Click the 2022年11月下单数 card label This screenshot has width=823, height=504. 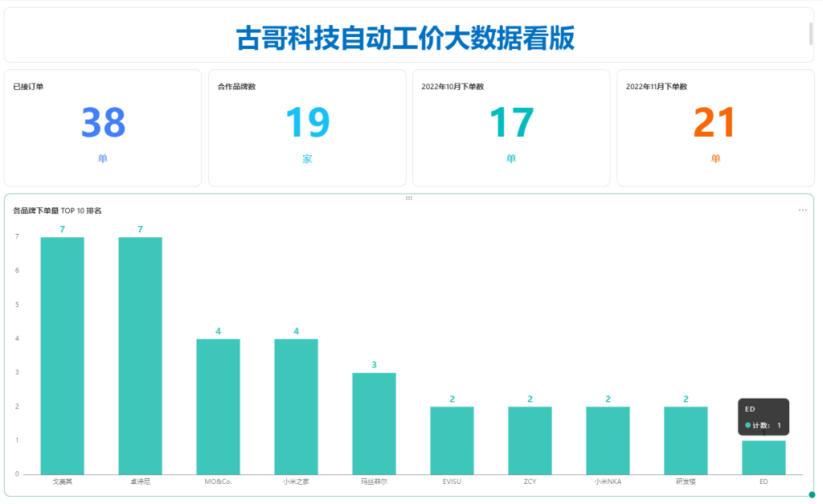pos(657,87)
